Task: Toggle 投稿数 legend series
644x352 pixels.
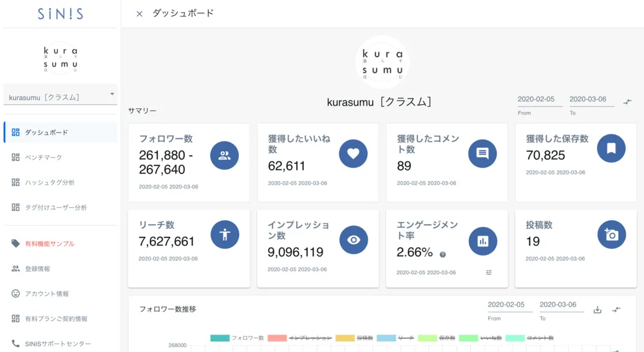Action: point(354,338)
